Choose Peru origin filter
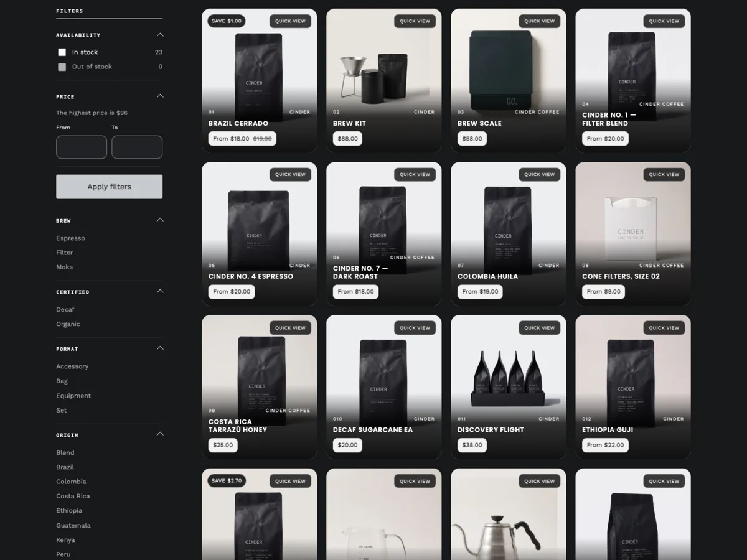The width and height of the screenshot is (747, 560). click(x=63, y=554)
